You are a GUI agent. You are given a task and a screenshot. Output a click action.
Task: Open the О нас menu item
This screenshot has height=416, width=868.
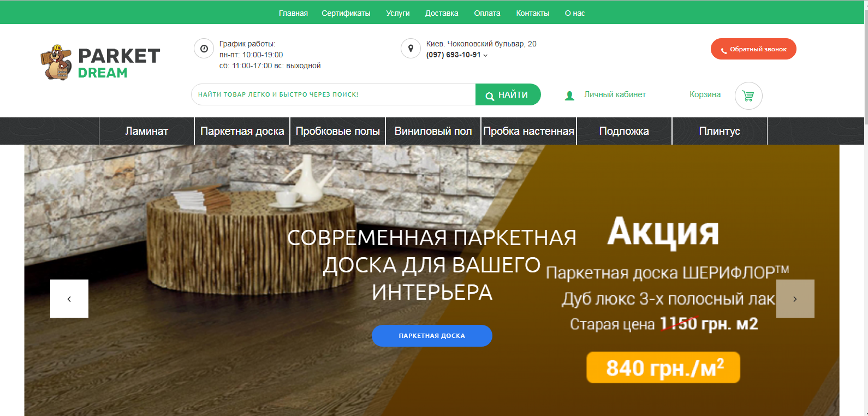pos(575,13)
